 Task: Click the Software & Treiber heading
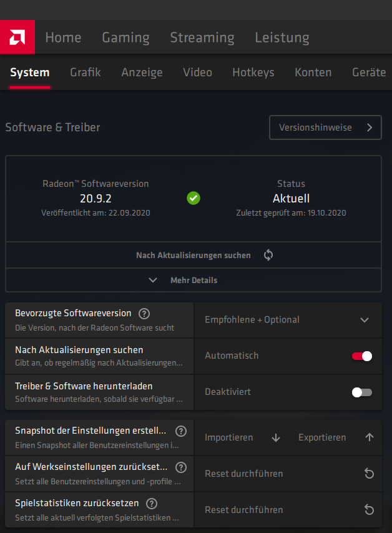pyautogui.click(x=52, y=127)
